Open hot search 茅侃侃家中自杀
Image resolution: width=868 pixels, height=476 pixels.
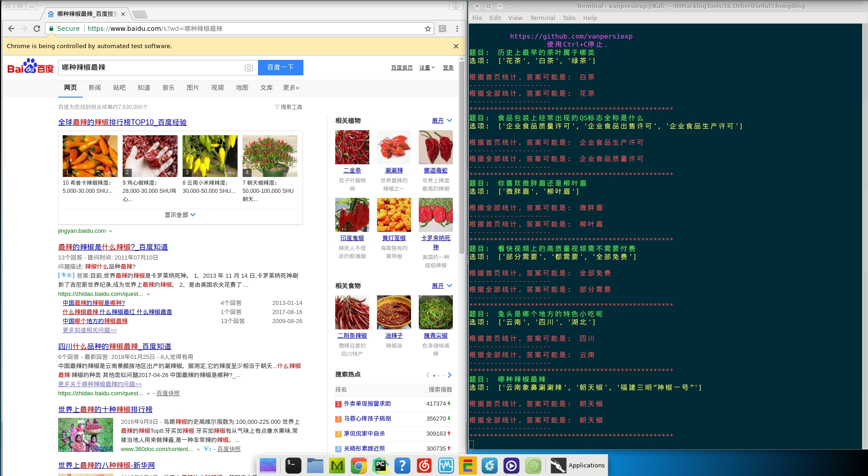pyautogui.click(x=364, y=434)
